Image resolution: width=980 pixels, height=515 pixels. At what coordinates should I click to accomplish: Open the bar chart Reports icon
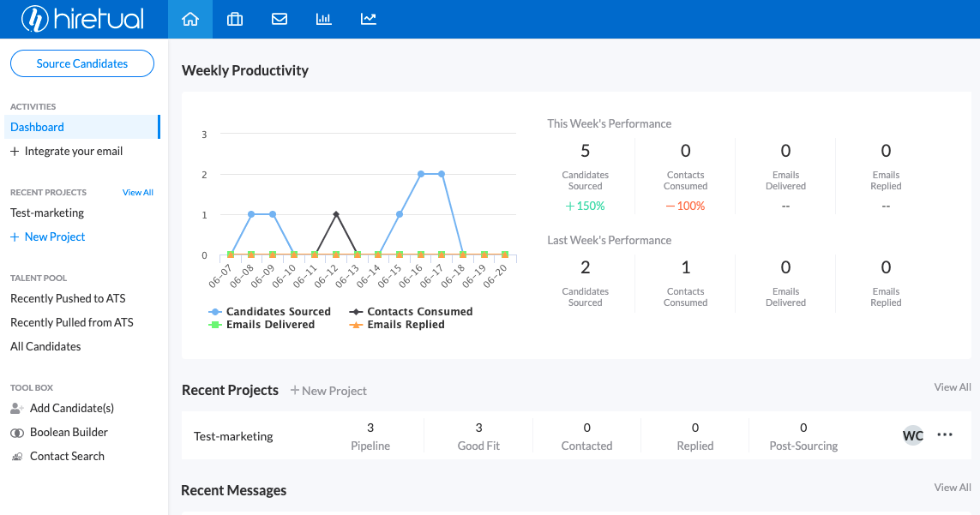click(324, 20)
